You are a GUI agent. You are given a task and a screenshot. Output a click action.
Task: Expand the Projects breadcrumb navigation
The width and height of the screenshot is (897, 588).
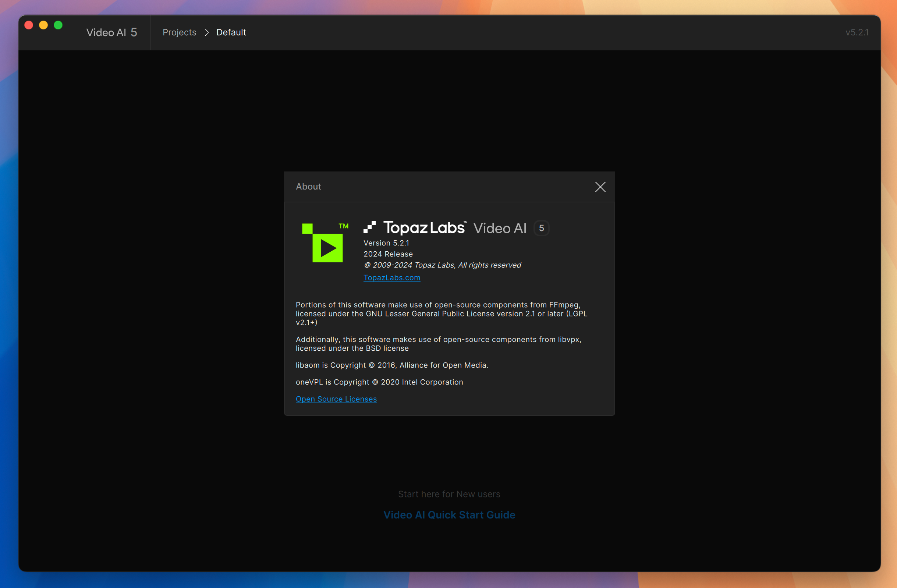point(178,32)
